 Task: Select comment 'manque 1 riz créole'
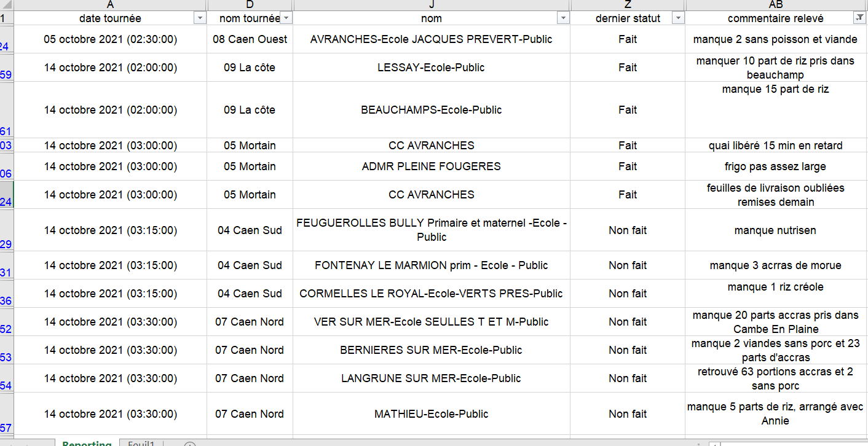[776, 294]
